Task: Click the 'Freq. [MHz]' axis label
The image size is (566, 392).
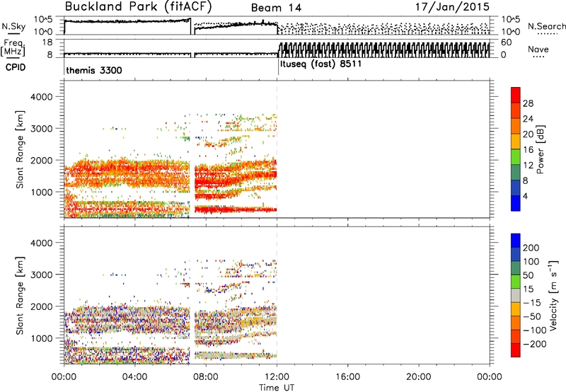Action: coord(13,47)
